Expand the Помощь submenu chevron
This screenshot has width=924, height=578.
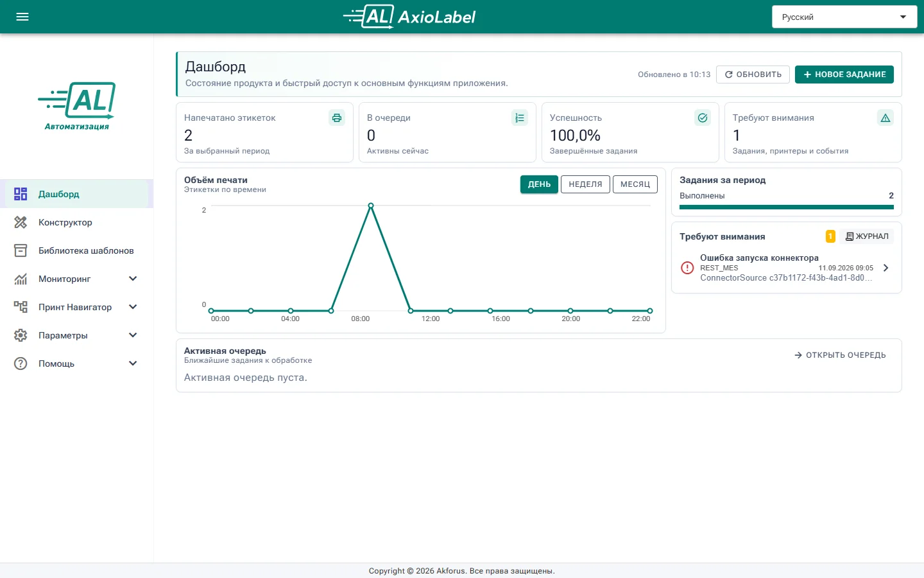point(133,363)
